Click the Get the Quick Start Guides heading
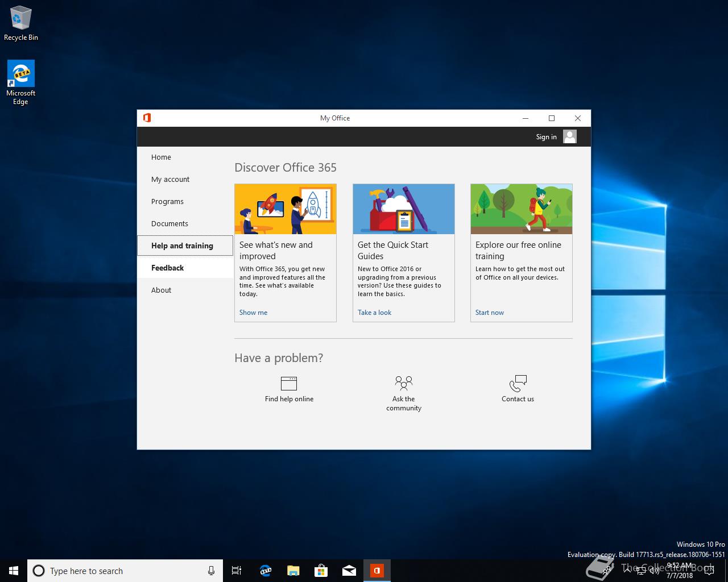 393,251
